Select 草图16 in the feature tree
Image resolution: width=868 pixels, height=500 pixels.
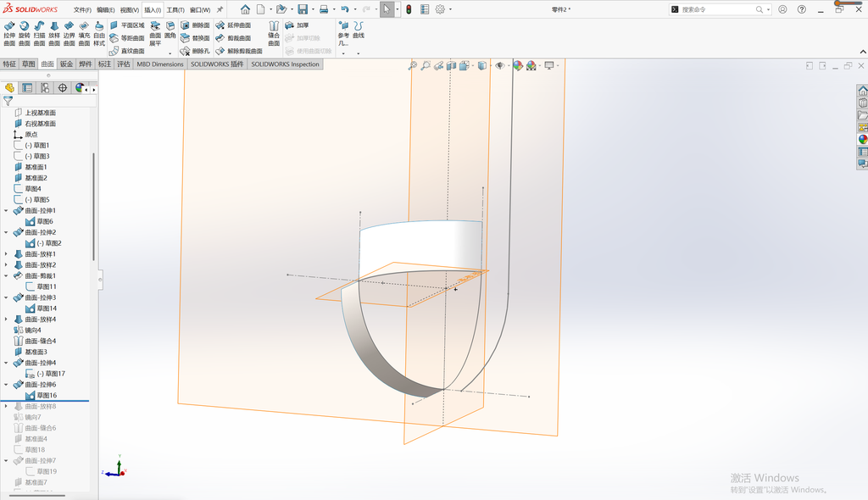coord(47,396)
